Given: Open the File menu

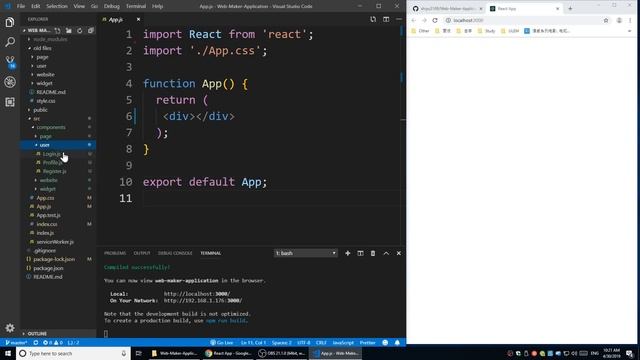Looking at the screenshot, I should 21,6.
